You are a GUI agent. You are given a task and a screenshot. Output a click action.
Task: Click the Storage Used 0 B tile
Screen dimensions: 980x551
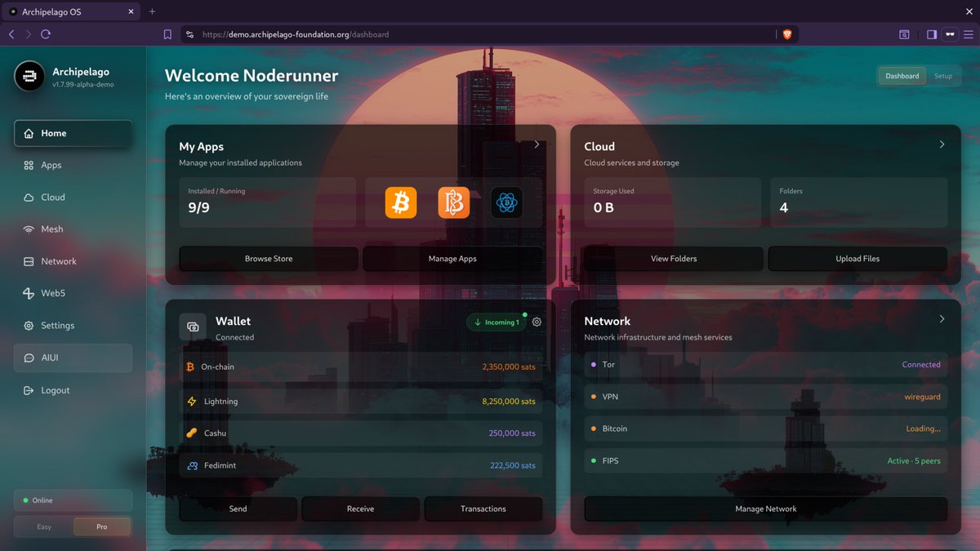coord(673,202)
